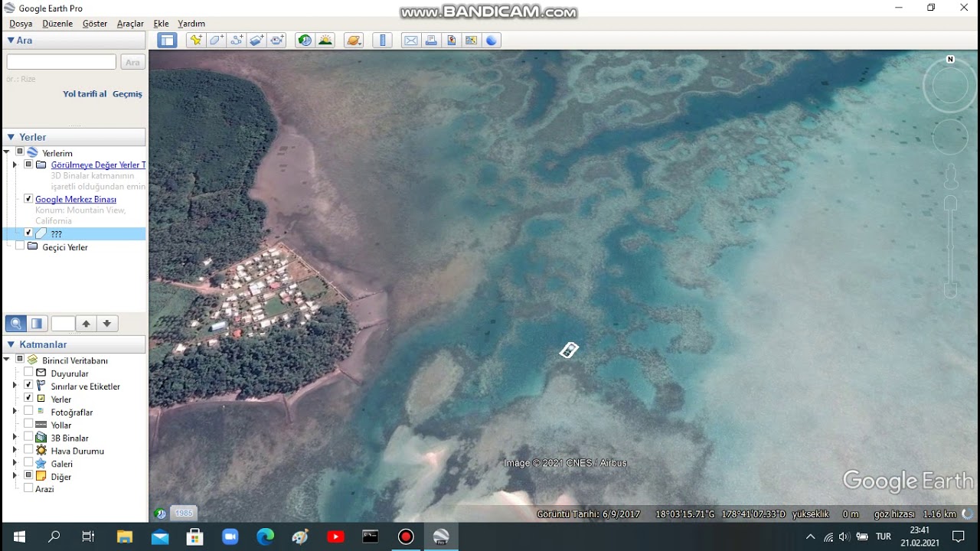Enable the Geçici Yerler checkbox

tap(20, 246)
